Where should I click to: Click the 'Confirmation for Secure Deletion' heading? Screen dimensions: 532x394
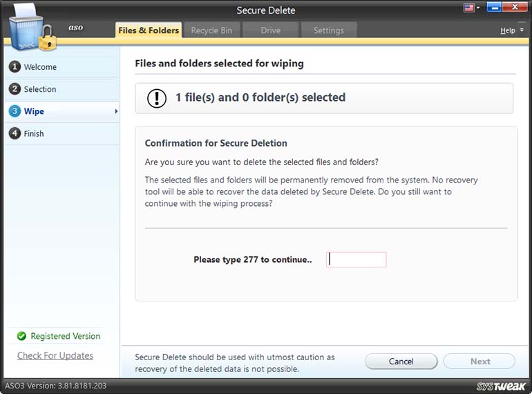(216, 143)
